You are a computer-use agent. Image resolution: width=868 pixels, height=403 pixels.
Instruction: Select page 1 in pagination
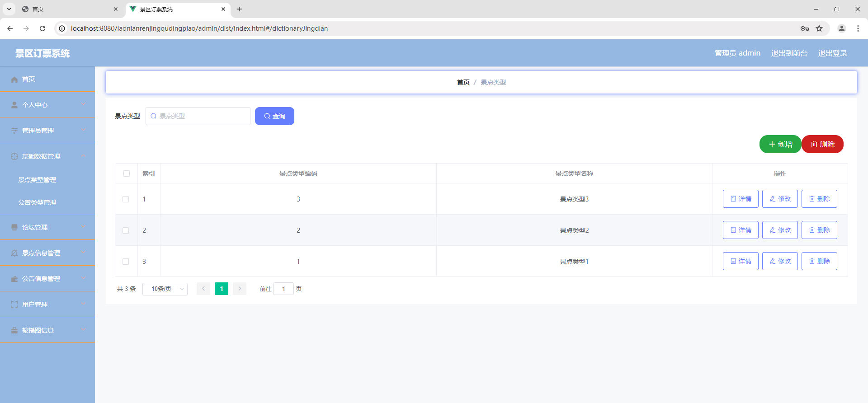pyautogui.click(x=222, y=289)
